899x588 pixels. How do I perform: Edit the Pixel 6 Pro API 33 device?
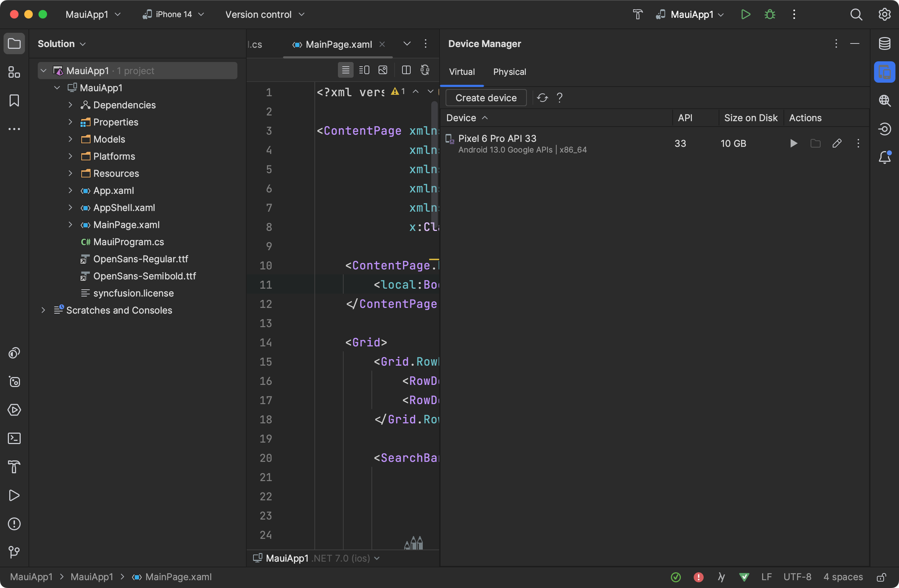pyautogui.click(x=837, y=144)
